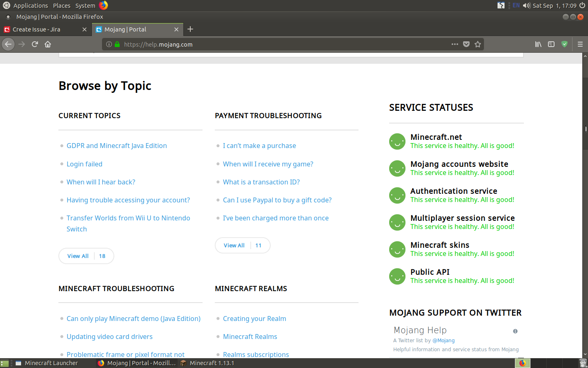Open When will I hear back?
The height and width of the screenshot is (368, 588).
101,182
